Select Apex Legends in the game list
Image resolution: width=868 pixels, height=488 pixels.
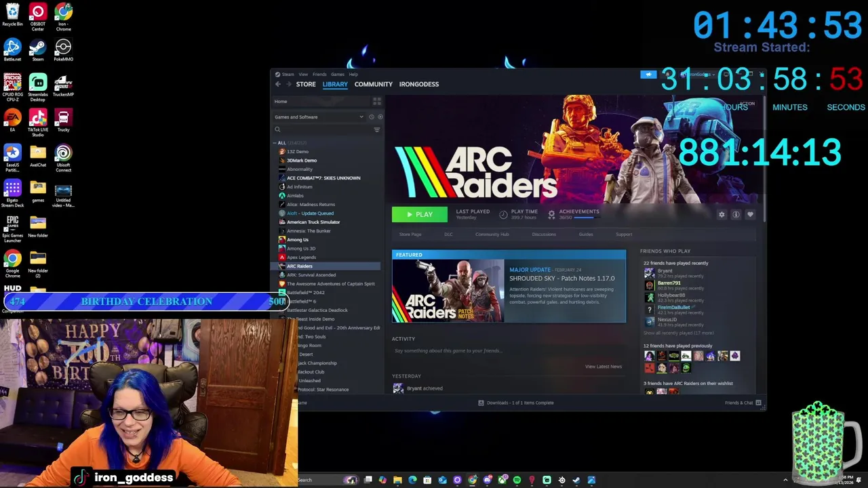[x=301, y=258]
